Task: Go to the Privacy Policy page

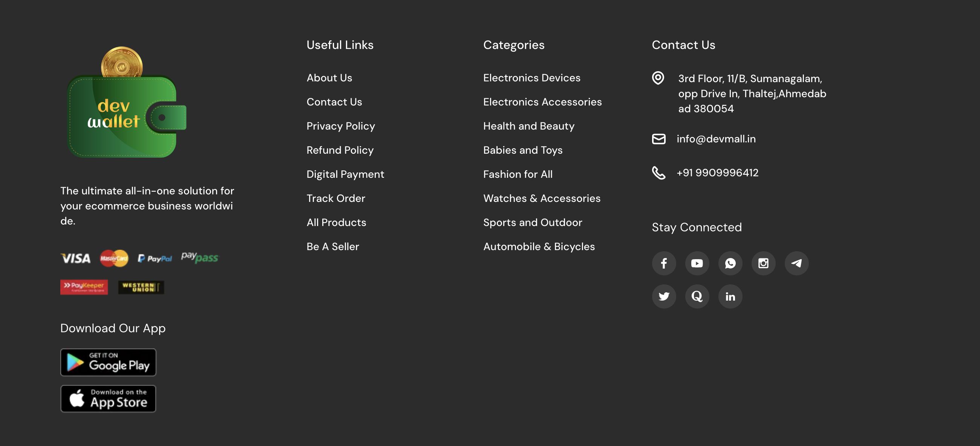Action: [340, 126]
